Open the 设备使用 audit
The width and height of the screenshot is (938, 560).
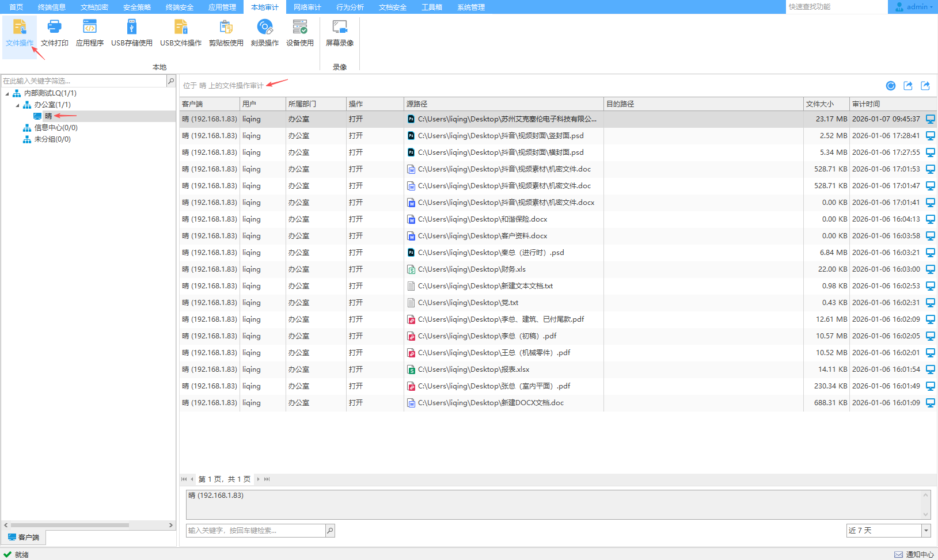click(x=299, y=33)
